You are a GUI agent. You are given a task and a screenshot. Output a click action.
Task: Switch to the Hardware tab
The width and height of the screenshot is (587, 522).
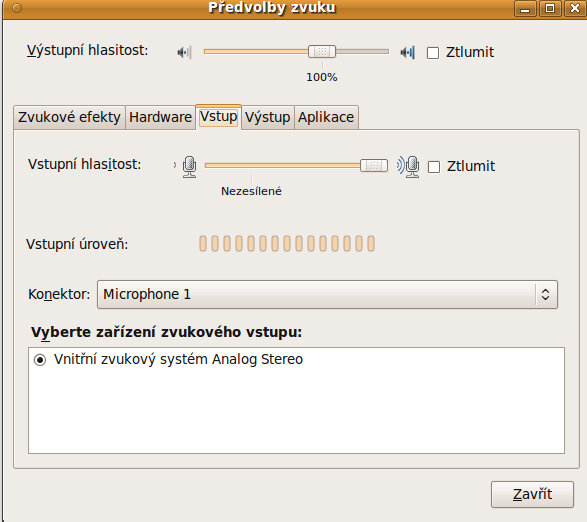(161, 117)
